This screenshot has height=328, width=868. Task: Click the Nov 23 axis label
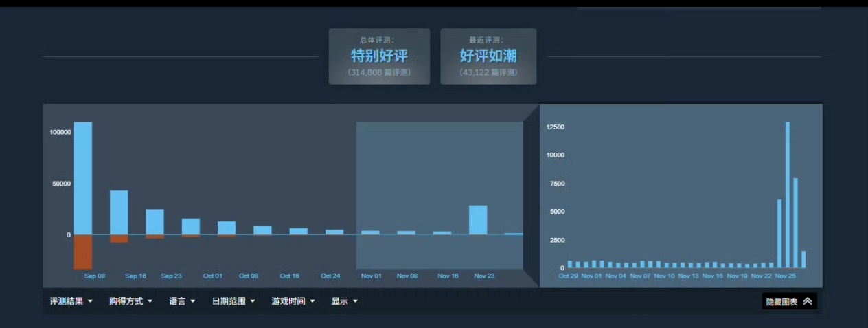(484, 276)
